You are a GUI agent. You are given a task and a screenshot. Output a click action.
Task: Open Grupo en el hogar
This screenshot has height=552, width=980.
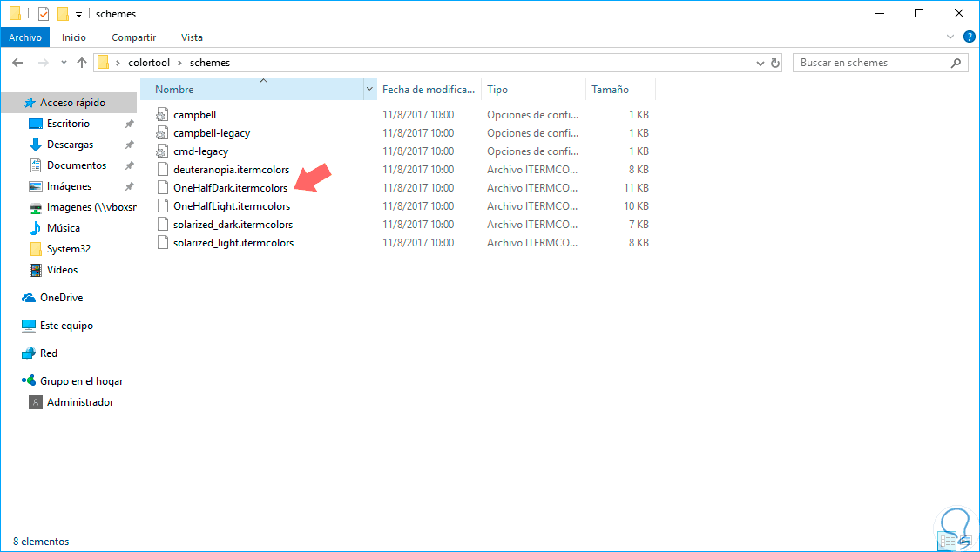tap(81, 380)
